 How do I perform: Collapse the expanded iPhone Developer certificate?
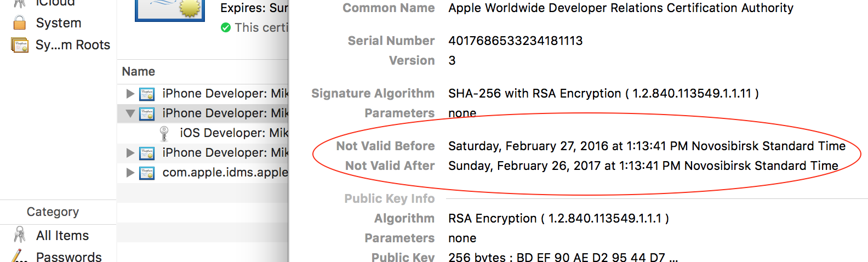130,113
